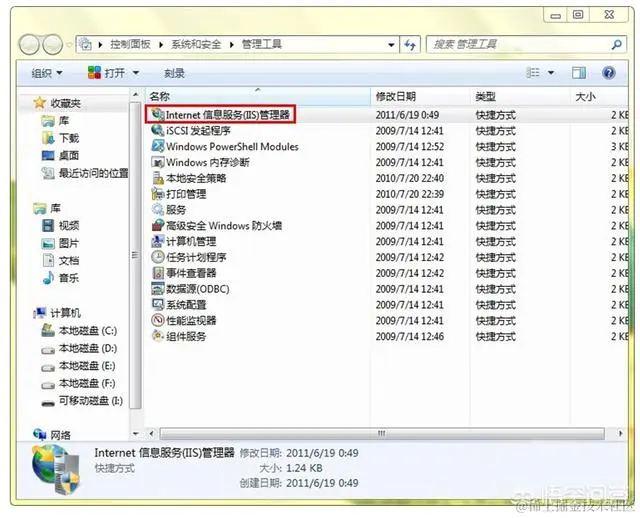Sort by the 修改日期 column header
The width and height of the screenshot is (640, 518).
420,97
